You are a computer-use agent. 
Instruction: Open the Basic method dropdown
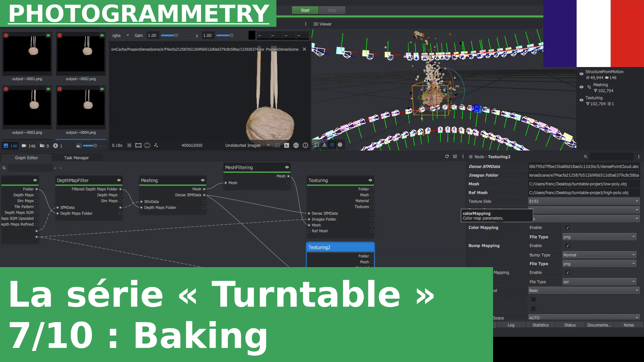pyautogui.click(x=584, y=291)
